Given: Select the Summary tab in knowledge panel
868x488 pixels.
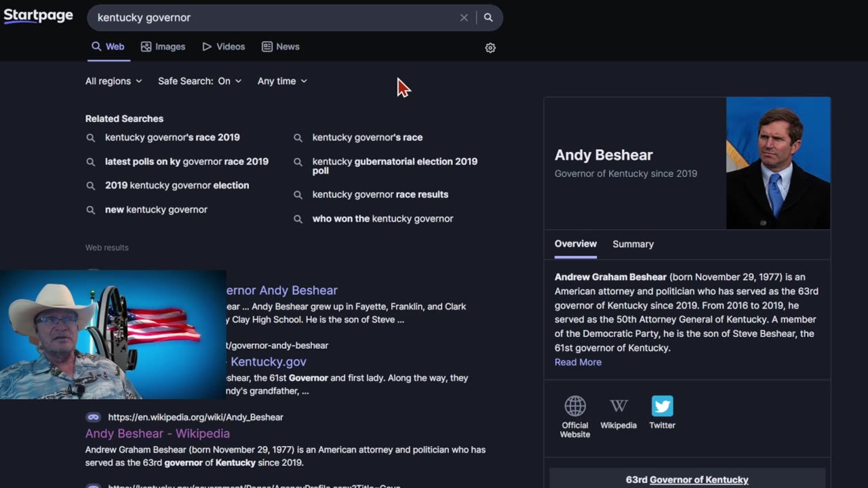Looking at the screenshot, I should (633, 244).
